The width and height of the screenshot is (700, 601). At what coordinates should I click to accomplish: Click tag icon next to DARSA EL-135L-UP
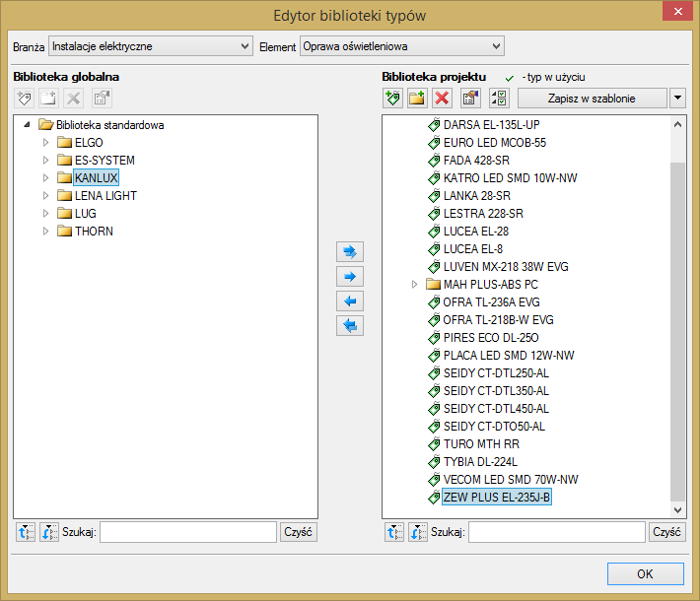[x=434, y=125]
